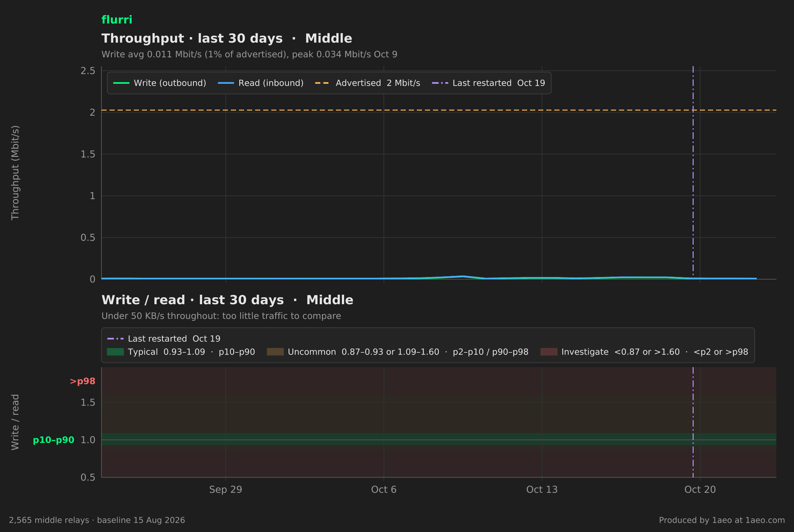Click the '2,565 middle relays' footer text

97,520
